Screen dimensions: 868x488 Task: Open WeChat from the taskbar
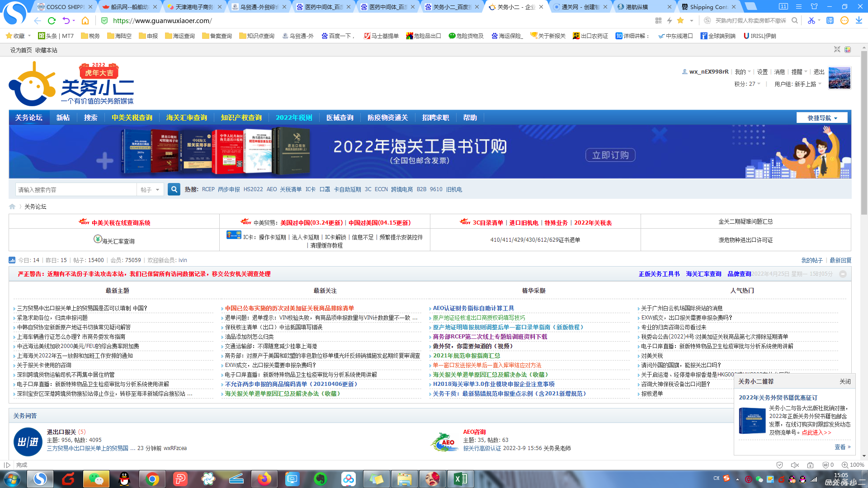coord(96,479)
